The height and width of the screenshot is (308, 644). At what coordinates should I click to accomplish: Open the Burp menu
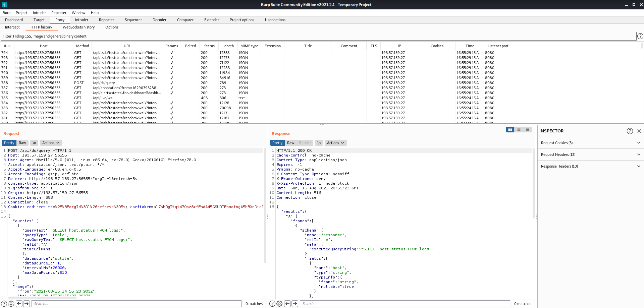pyautogui.click(x=6, y=13)
